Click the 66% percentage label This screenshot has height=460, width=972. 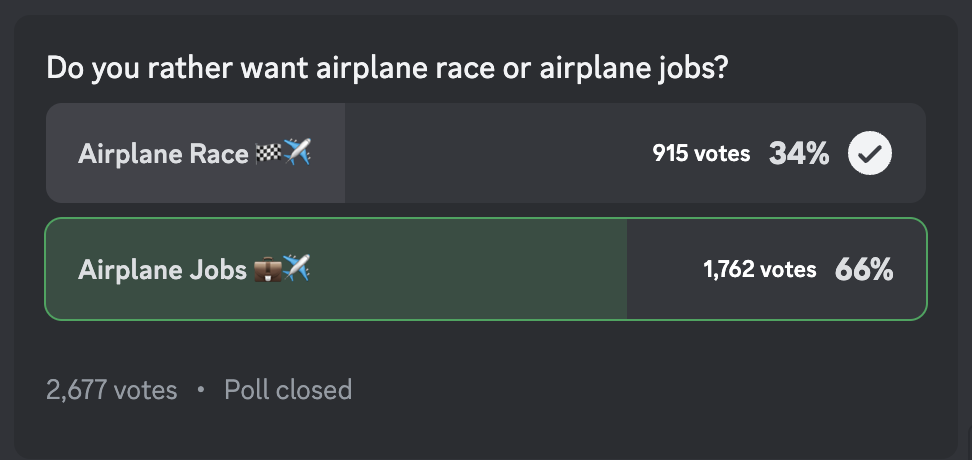pos(864,270)
